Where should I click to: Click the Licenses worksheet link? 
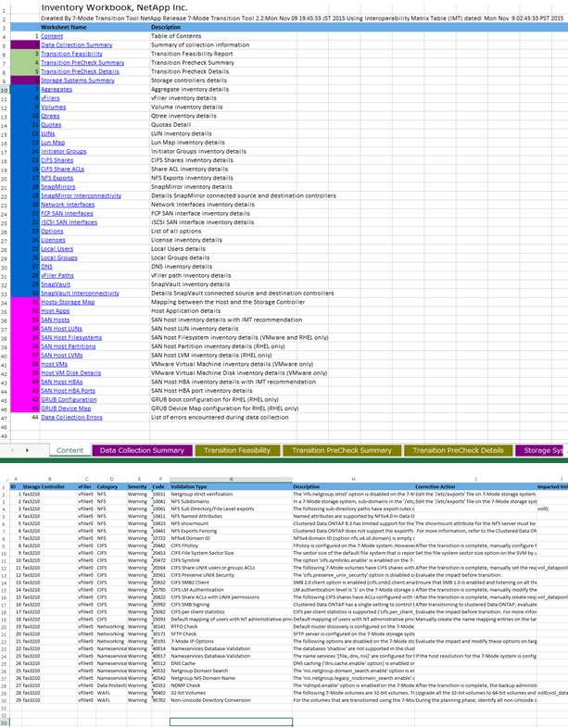(x=53, y=240)
